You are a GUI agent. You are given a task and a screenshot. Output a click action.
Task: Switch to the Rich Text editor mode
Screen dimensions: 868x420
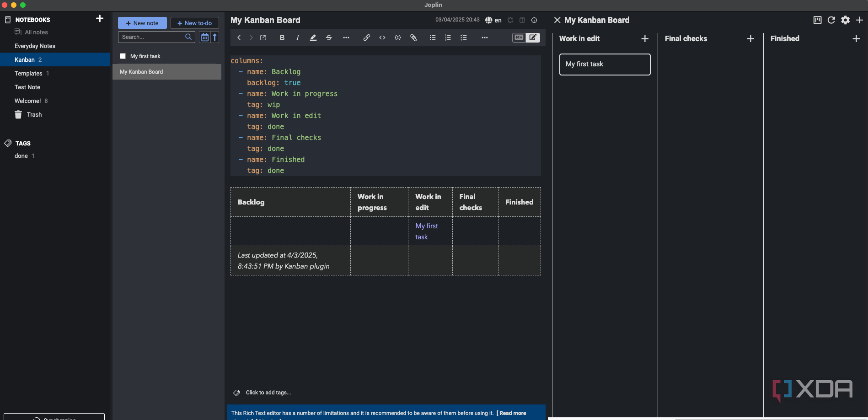(x=533, y=38)
